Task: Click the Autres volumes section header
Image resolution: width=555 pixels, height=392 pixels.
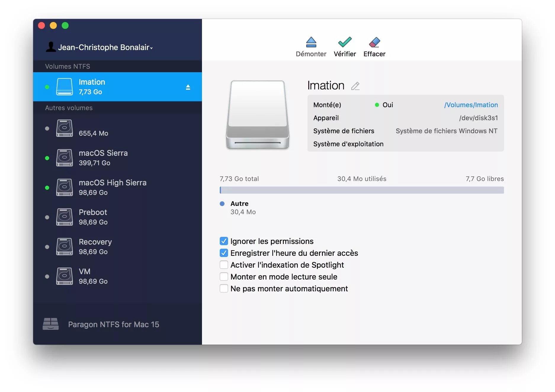Action: 69,108
